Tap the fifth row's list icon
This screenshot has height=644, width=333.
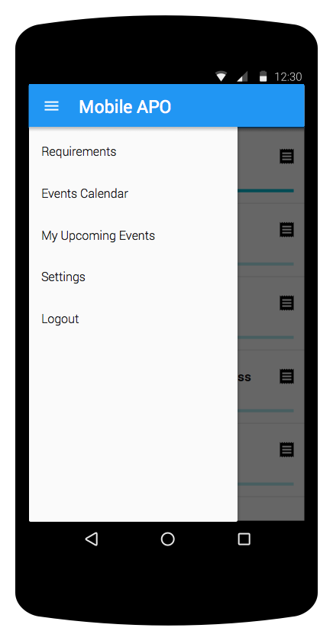[x=286, y=450]
